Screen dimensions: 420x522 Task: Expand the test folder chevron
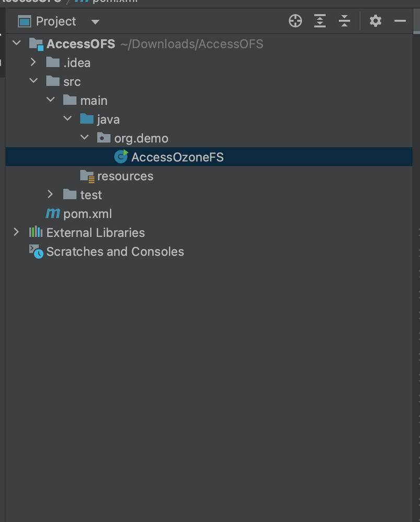point(50,194)
